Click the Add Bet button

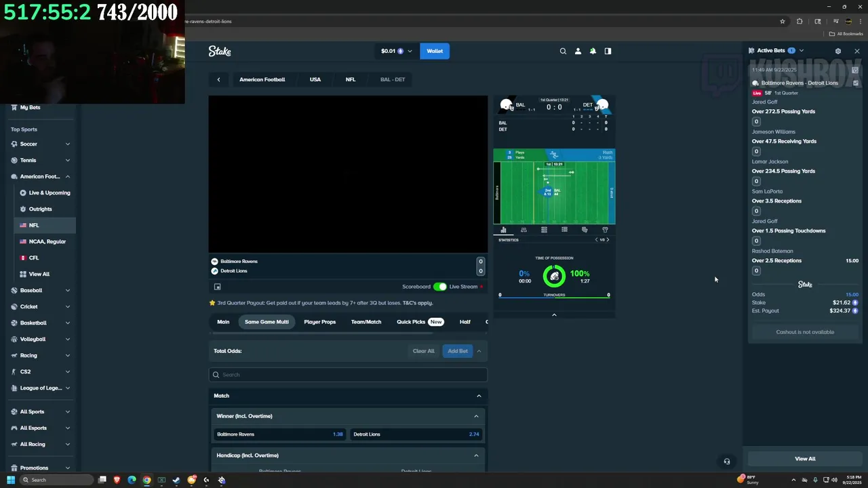click(x=458, y=351)
